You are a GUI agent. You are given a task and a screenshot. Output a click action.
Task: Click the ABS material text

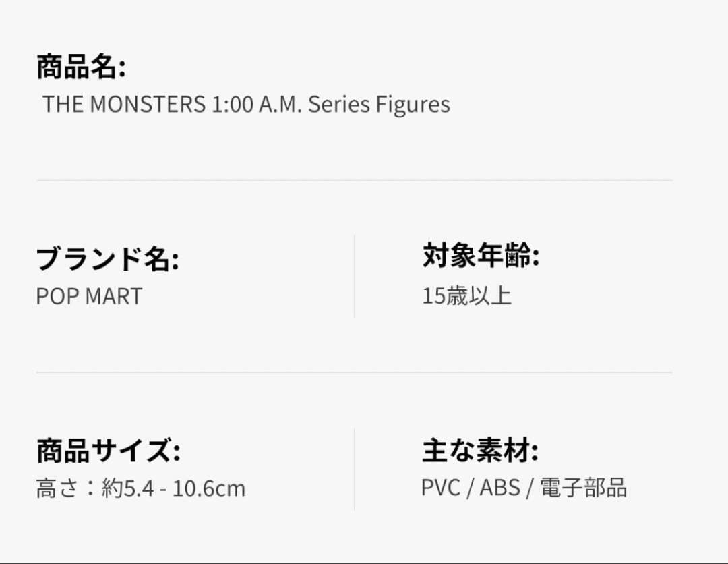[x=499, y=488]
